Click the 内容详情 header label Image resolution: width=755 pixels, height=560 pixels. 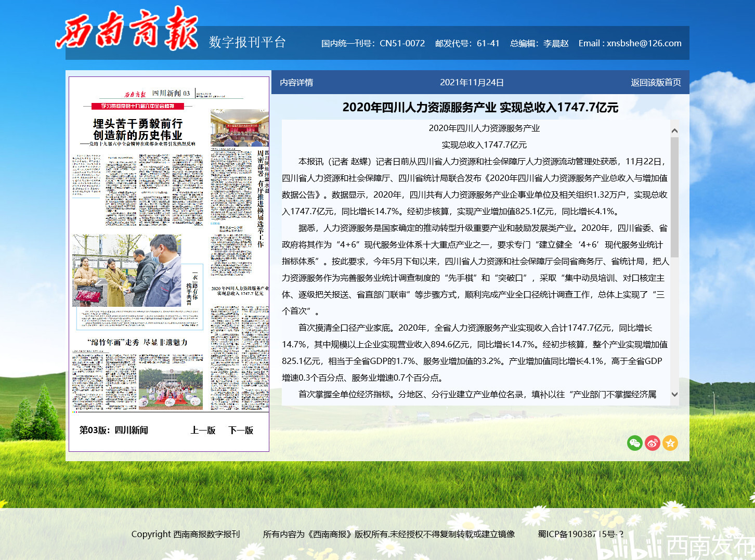click(296, 82)
